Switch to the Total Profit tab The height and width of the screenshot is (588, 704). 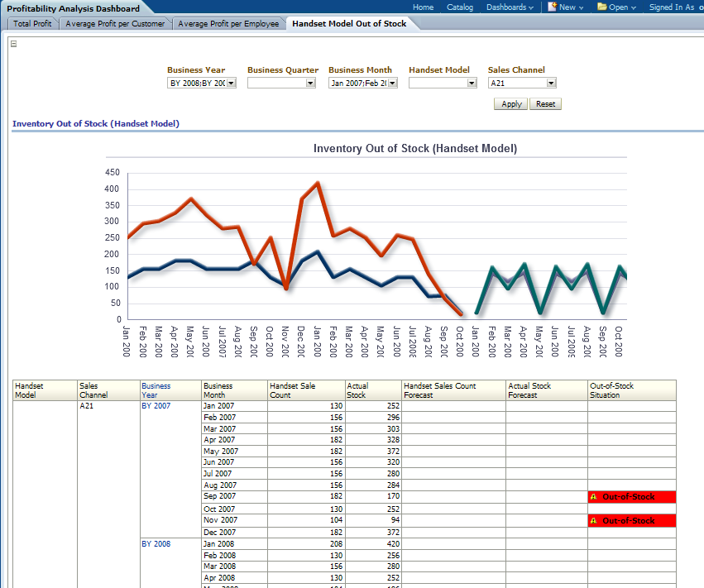pos(32,24)
